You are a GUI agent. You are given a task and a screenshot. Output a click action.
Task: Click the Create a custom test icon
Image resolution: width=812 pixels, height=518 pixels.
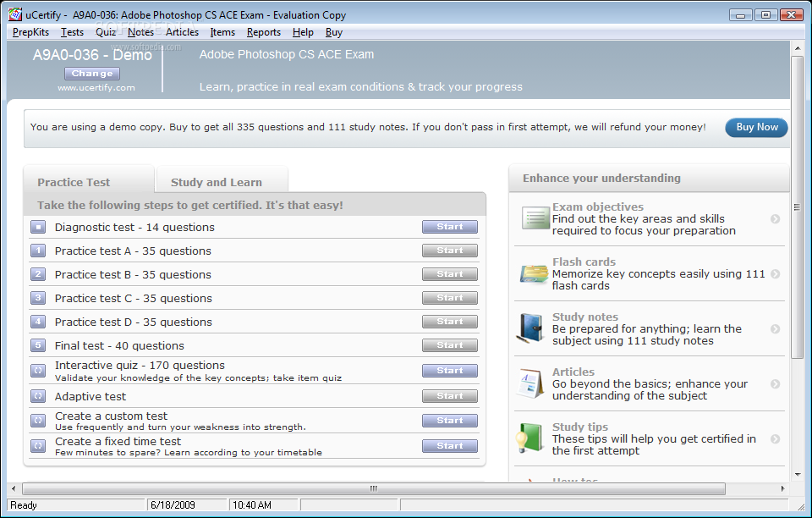38,421
